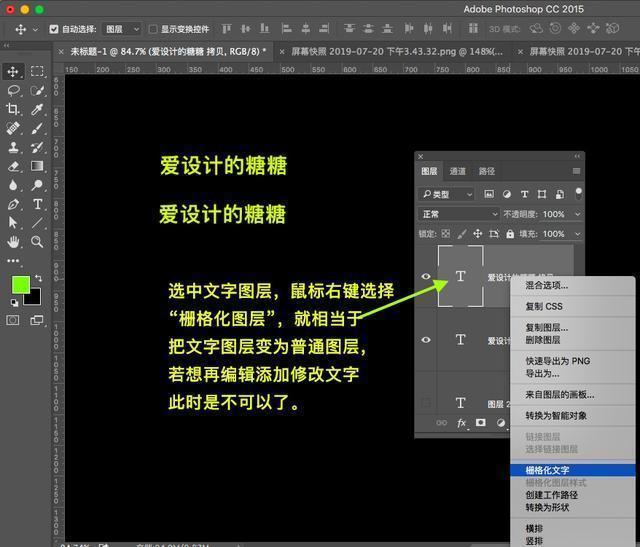Change screen mode icon

click(37, 320)
